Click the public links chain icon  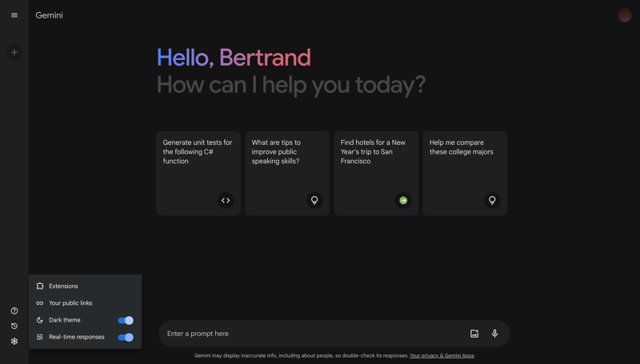tap(39, 303)
